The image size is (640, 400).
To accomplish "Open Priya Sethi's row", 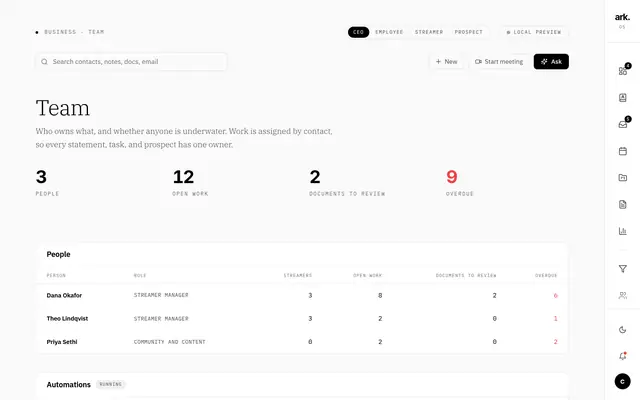I will point(302,342).
